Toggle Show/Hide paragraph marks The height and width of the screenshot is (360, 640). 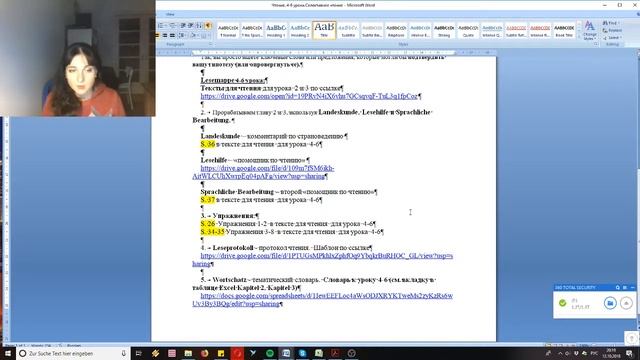209,25
